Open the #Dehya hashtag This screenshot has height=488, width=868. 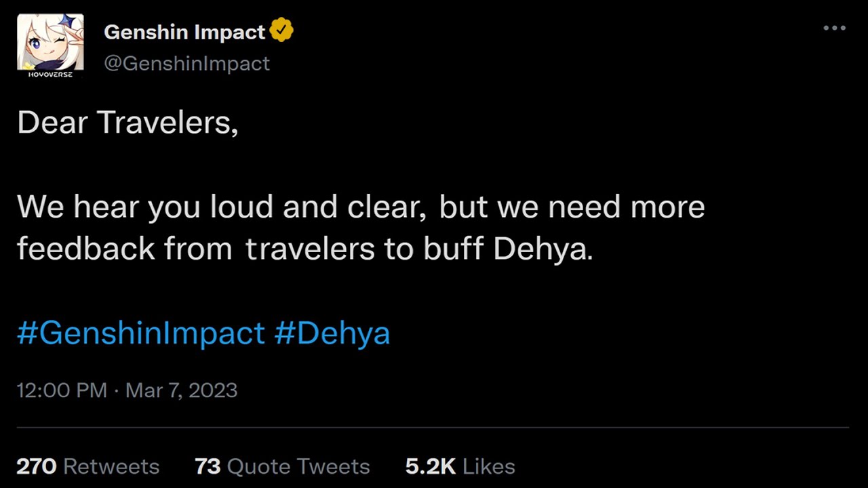332,333
